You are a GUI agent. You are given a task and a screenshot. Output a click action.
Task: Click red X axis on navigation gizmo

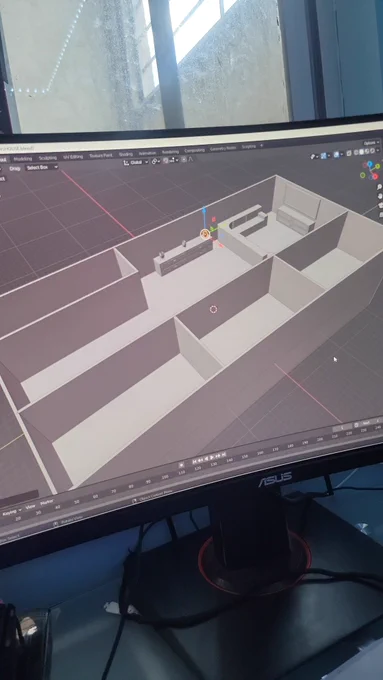tap(376, 177)
